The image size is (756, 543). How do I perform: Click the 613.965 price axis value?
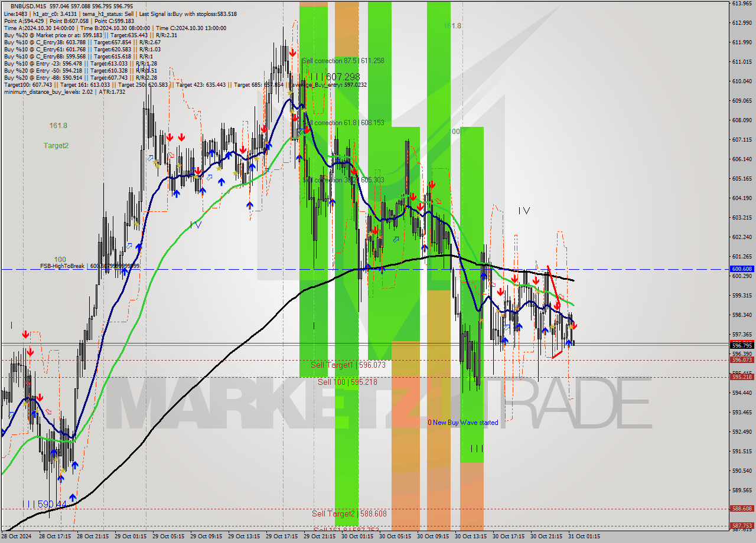[742, 4]
